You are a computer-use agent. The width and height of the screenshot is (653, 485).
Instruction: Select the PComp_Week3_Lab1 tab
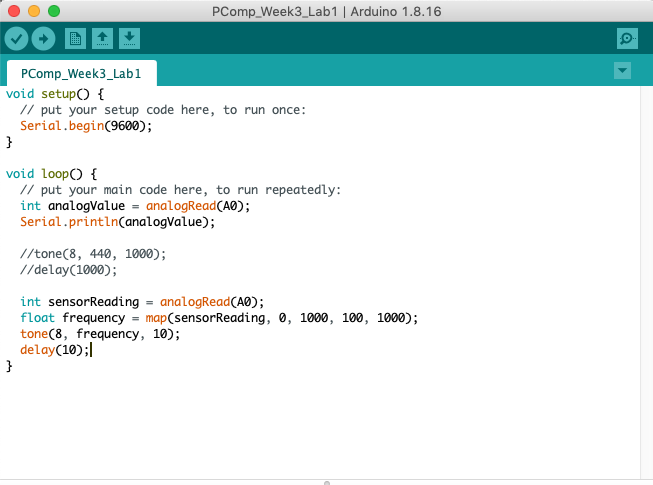[81, 74]
